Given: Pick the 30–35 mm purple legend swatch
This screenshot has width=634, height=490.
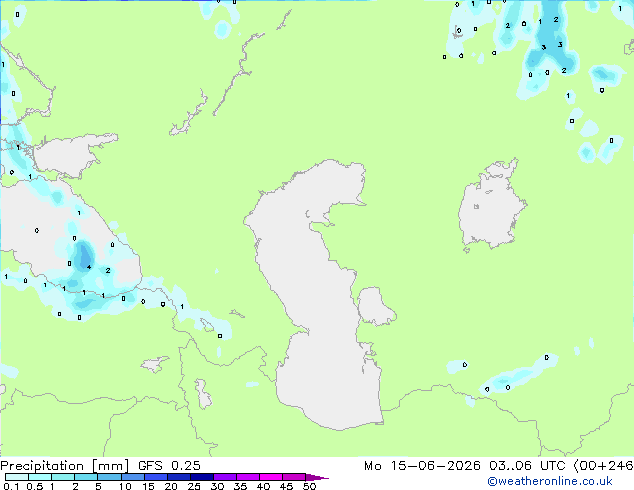Looking at the screenshot, I should click(x=224, y=477).
